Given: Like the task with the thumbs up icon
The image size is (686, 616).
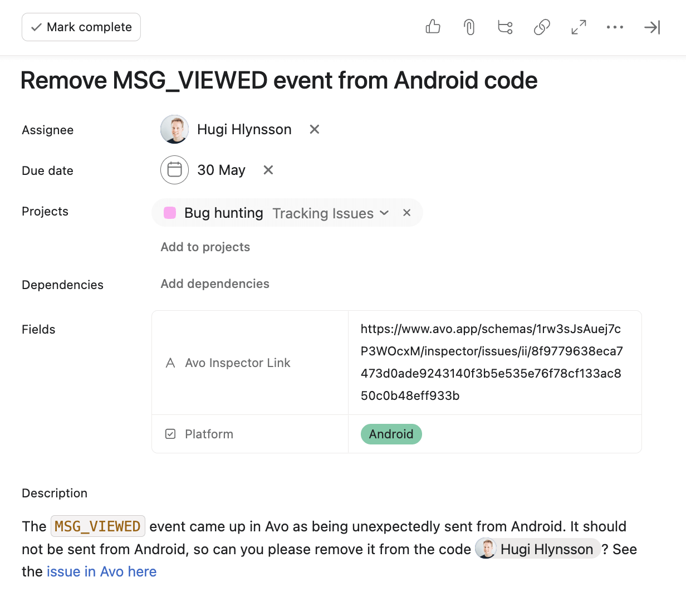Looking at the screenshot, I should point(433,27).
